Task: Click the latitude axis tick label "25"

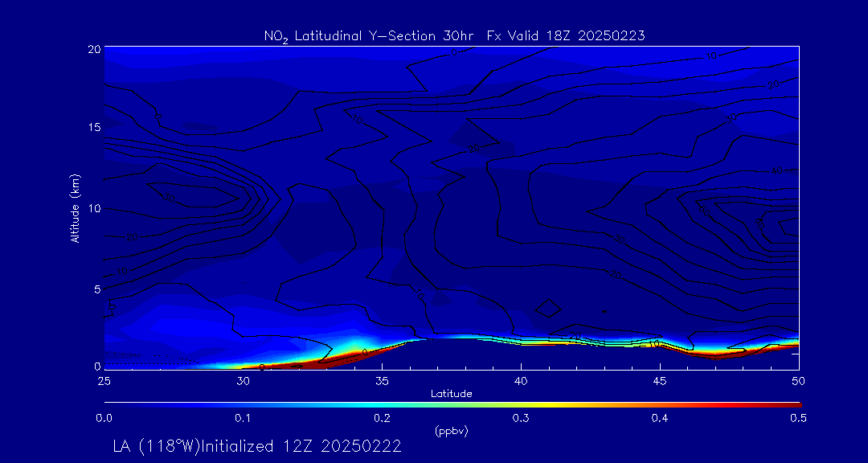Action: tap(104, 381)
